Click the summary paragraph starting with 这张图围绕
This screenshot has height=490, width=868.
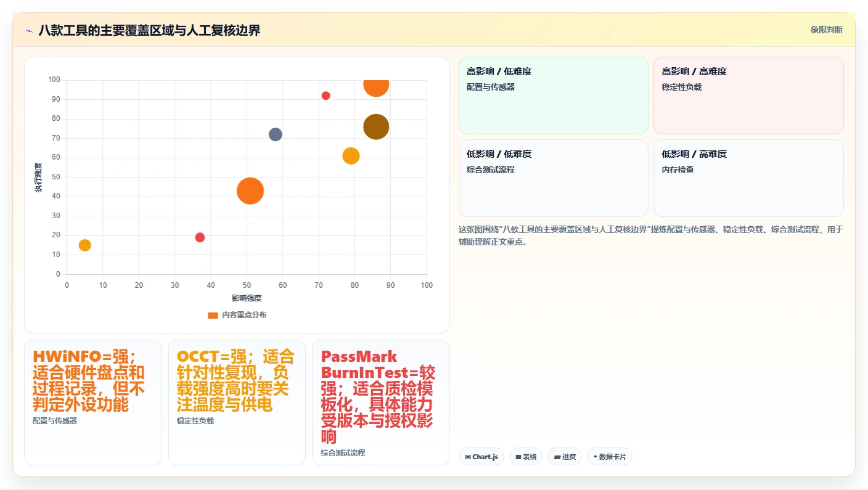click(x=650, y=235)
